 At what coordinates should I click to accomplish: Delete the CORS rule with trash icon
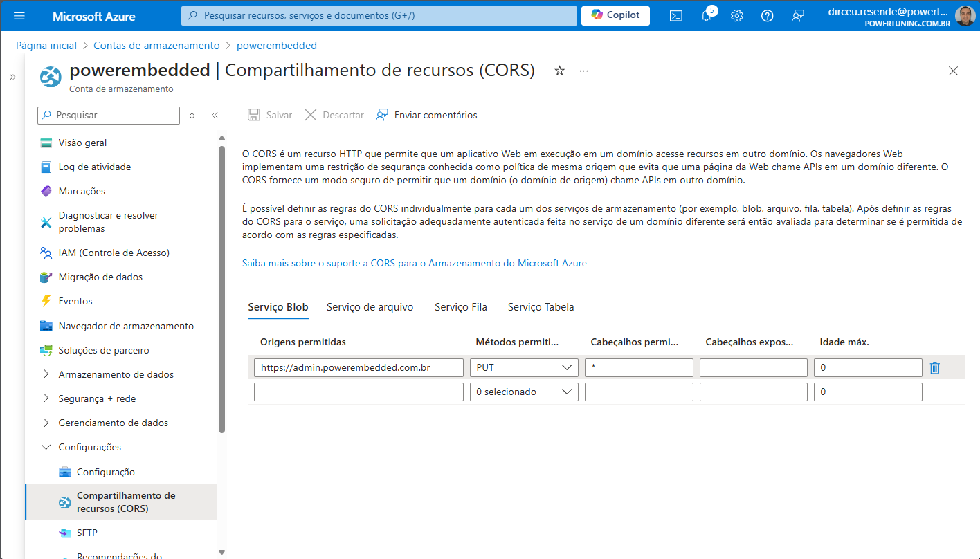935,367
